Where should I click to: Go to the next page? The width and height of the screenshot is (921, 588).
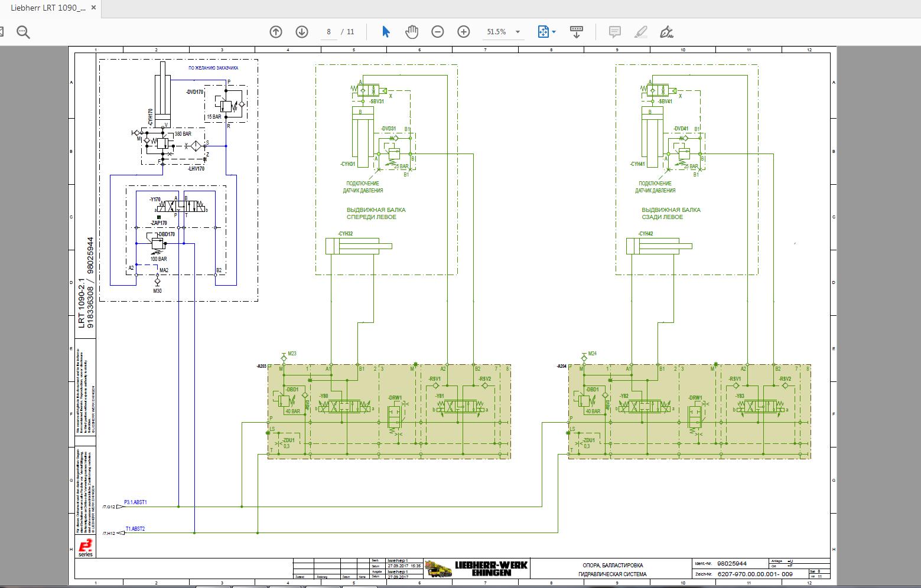302,32
